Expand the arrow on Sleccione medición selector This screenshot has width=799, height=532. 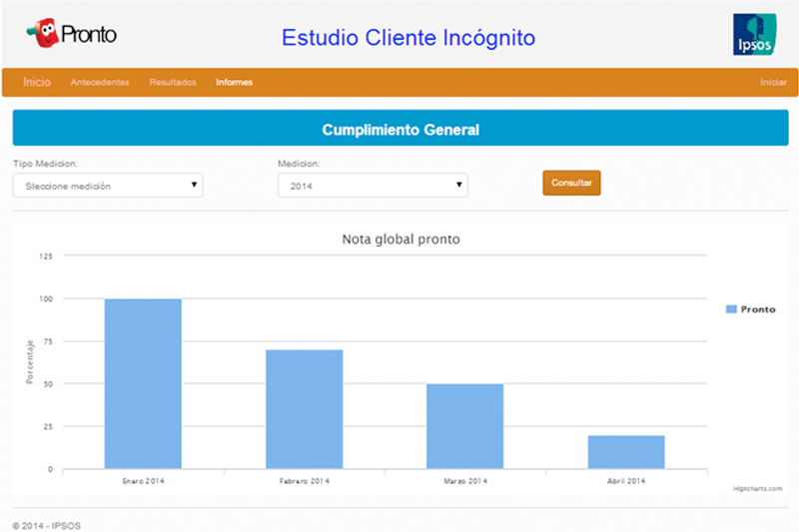tap(194, 185)
